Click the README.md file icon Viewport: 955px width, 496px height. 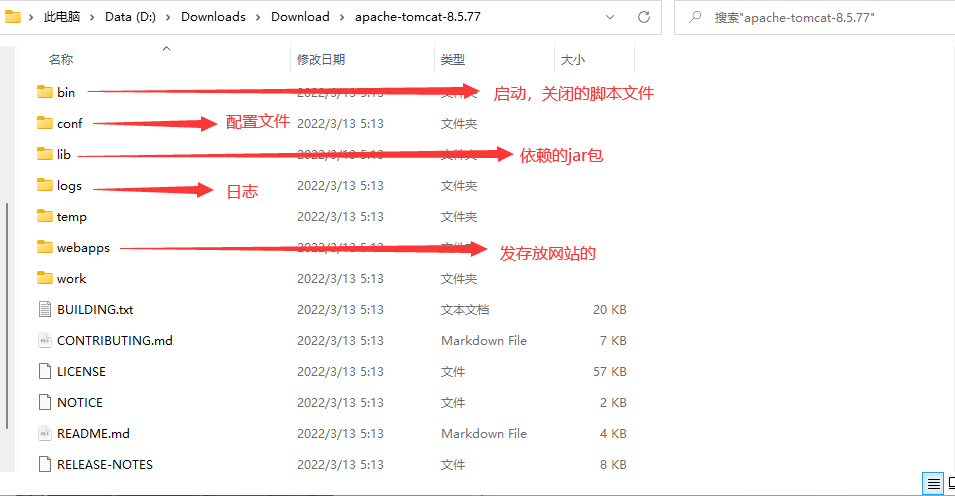(44, 434)
